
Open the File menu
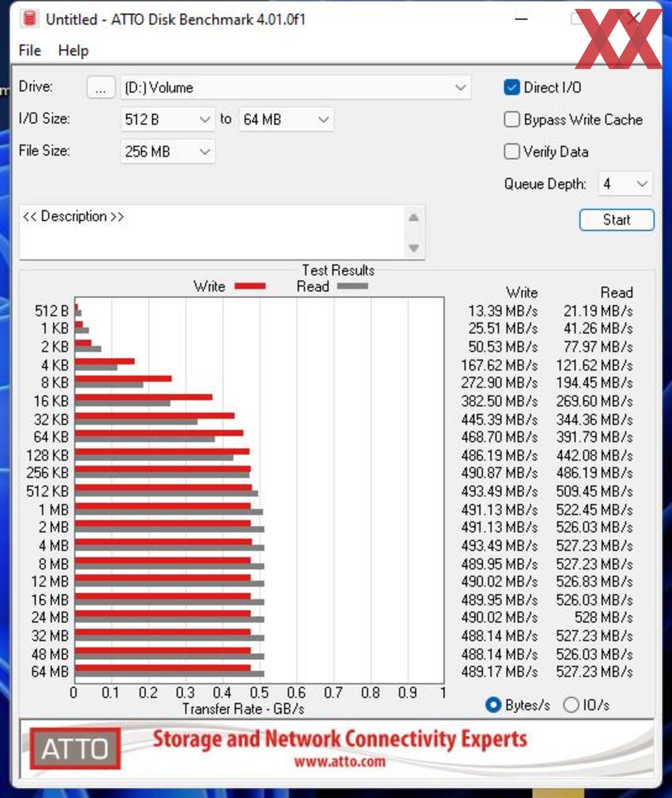point(30,50)
